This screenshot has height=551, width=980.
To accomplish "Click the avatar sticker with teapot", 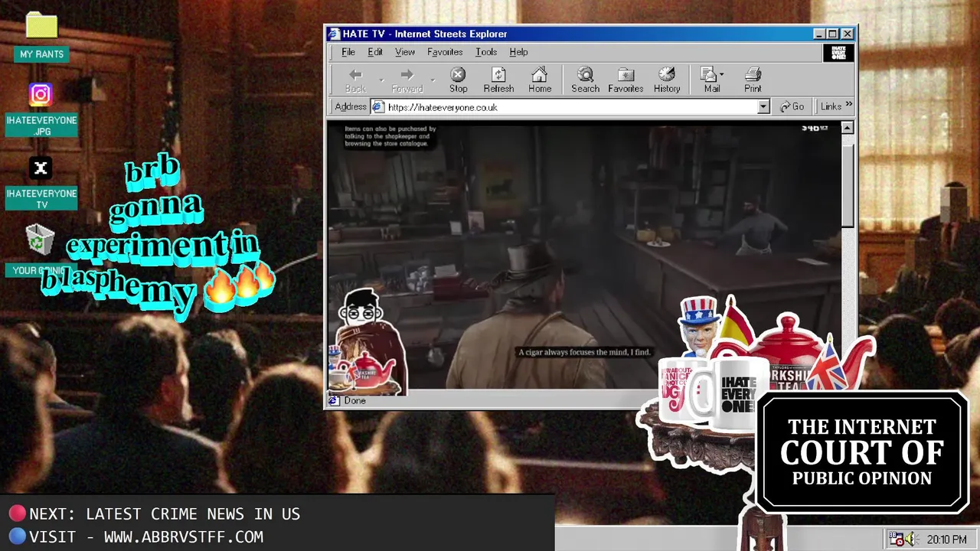I will point(369,342).
